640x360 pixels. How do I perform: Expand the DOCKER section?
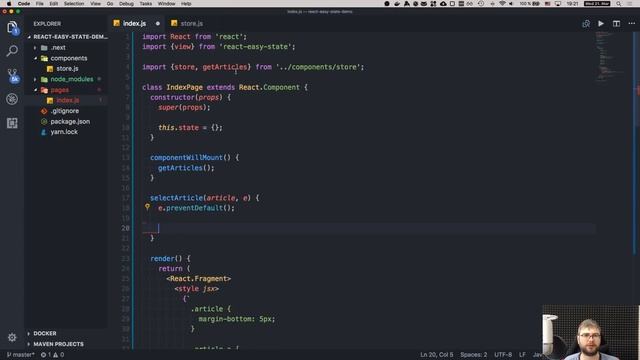click(65, 333)
